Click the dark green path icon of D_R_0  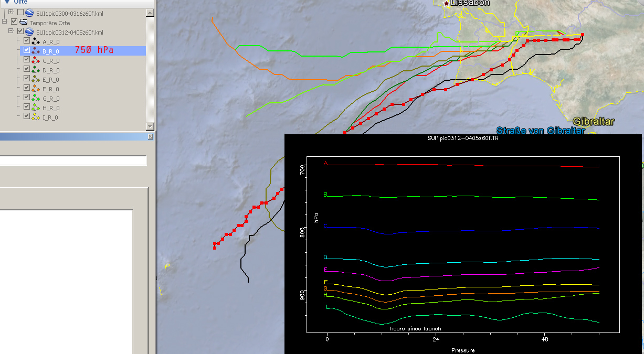[36, 70]
